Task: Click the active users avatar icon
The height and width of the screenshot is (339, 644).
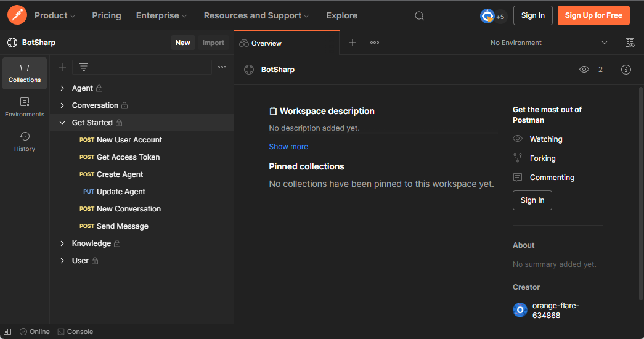Action: tap(487, 16)
